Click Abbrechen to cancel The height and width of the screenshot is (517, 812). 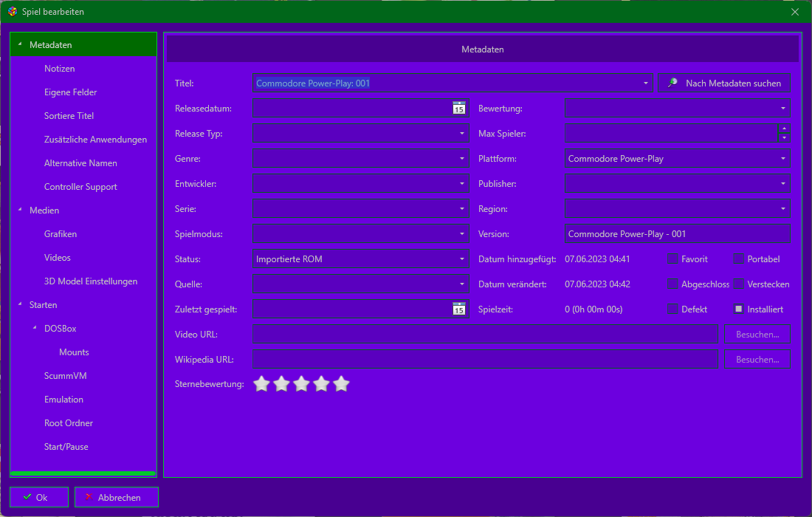tap(117, 497)
